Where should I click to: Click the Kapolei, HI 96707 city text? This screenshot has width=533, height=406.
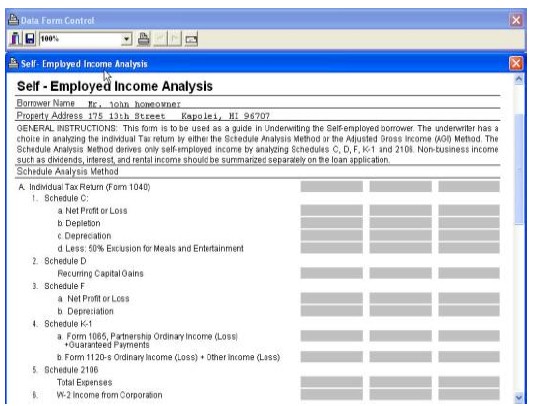pos(225,116)
